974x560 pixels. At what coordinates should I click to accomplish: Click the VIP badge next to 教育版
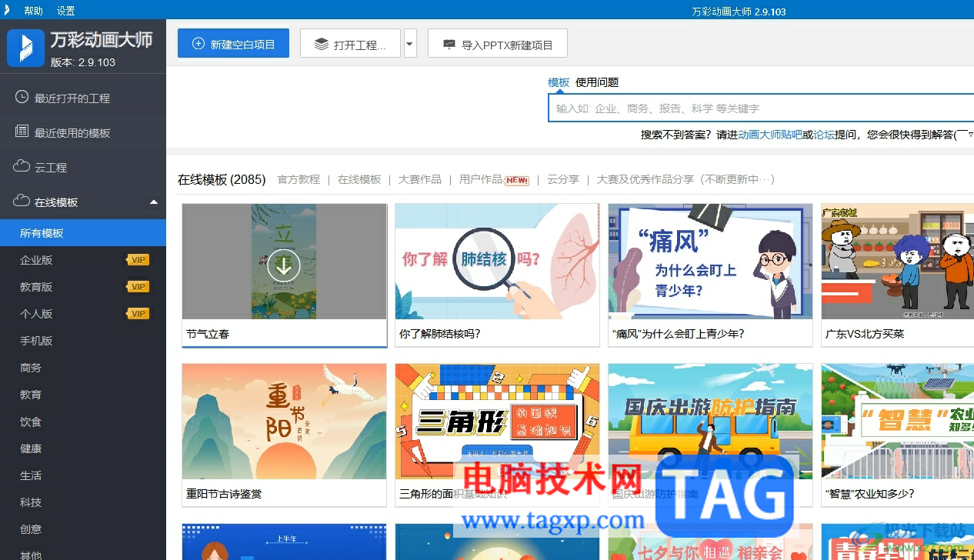[138, 287]
